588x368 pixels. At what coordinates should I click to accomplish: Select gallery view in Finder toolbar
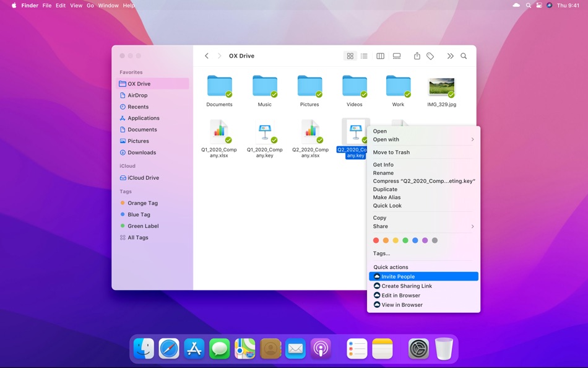397,56
